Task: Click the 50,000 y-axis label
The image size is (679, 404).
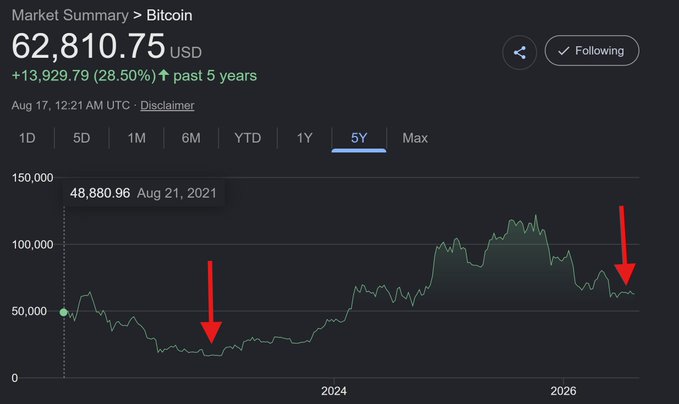Action: [x=29, y=311]
